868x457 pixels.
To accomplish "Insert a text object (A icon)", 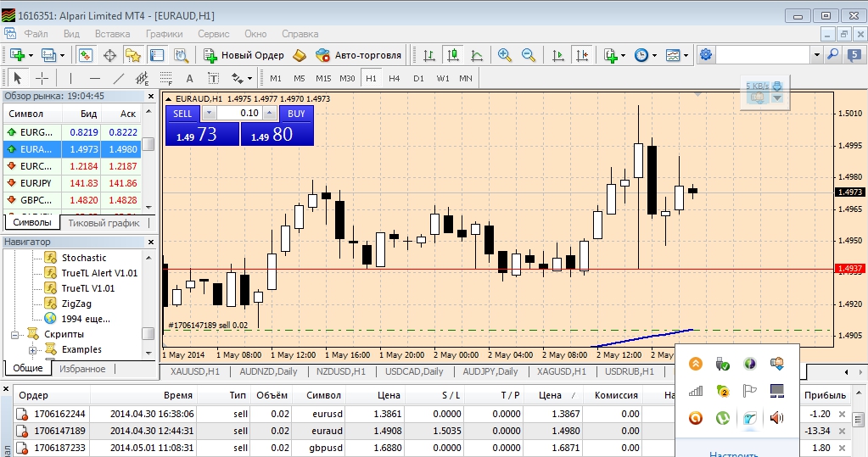I will [189, 79].
